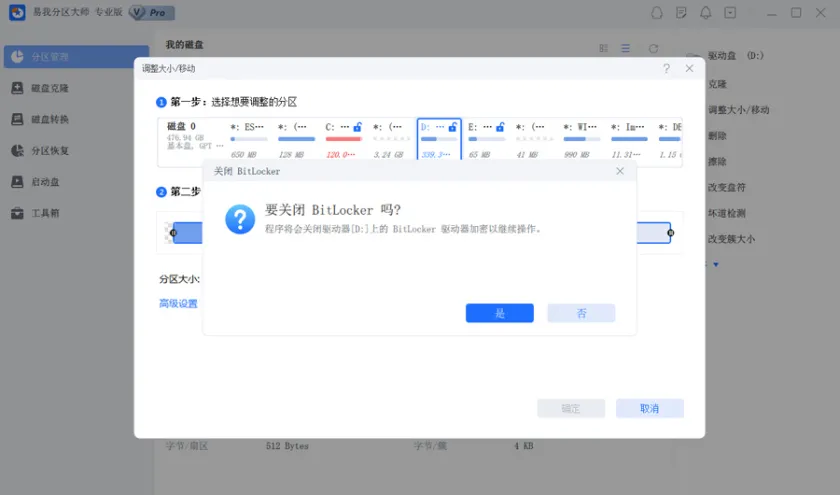Click 坏道检测 in the right panel
The width and height of the screenshot is (840, 495).
[726, 213]
